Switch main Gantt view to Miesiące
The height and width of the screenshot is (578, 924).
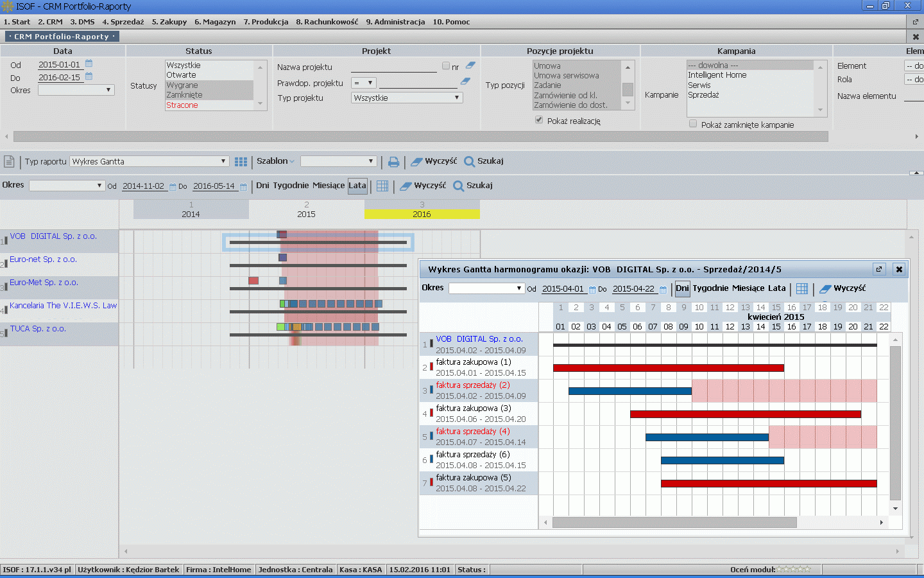click(x=328, y=186)
